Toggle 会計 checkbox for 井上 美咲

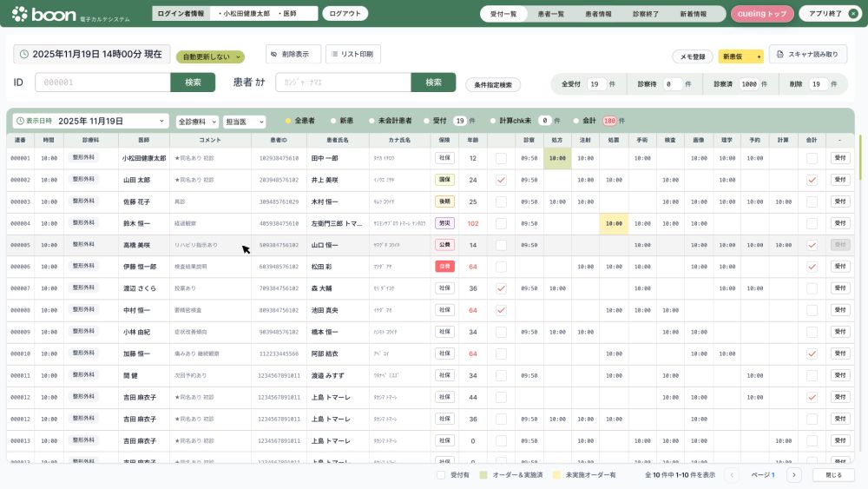(812, 180)
